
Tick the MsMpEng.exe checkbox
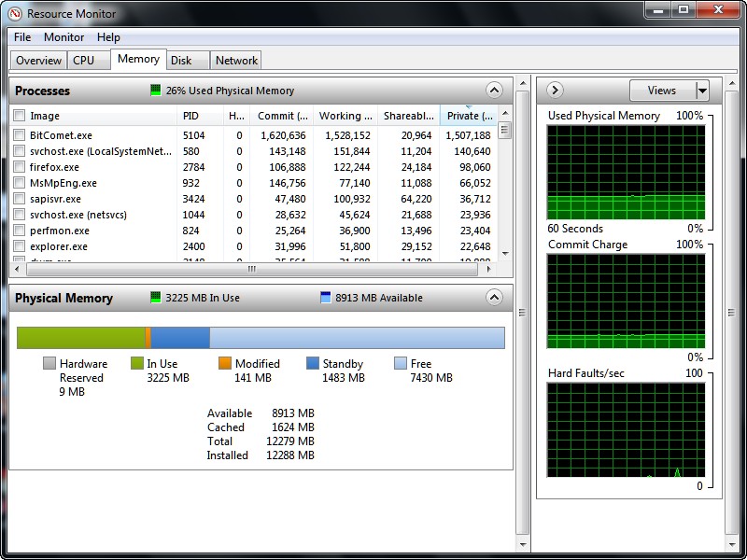point(20,183)
